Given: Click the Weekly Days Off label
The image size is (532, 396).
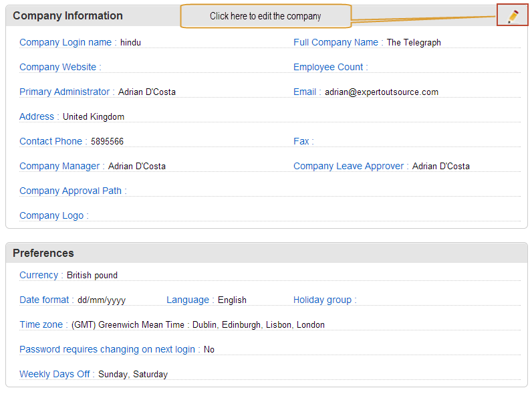Looking at the screenshot, I should click(x=54, y=374).
